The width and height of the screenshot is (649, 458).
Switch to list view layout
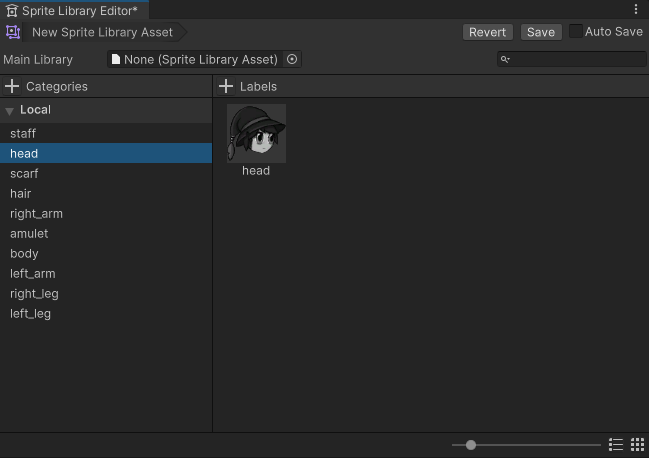point(616,445)
